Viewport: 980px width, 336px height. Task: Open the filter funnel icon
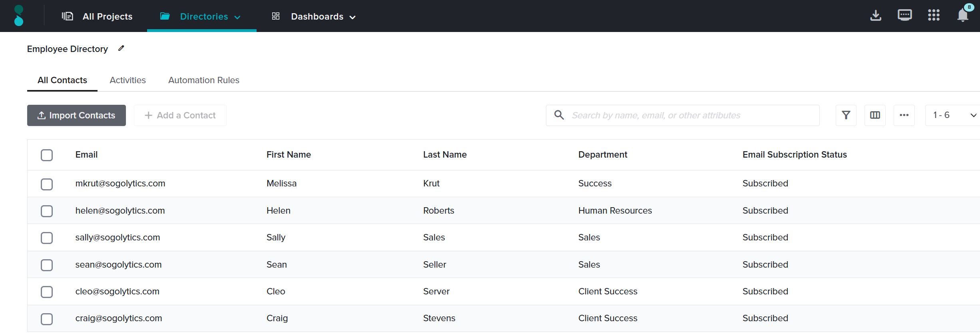[x=846, y=115]
